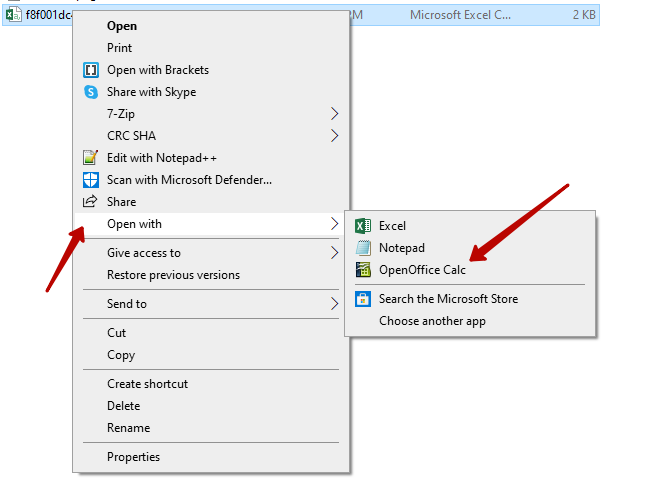Expand the CRC SHA submenu arrow
The image size is (647, 486).
(x=335, y=135)
